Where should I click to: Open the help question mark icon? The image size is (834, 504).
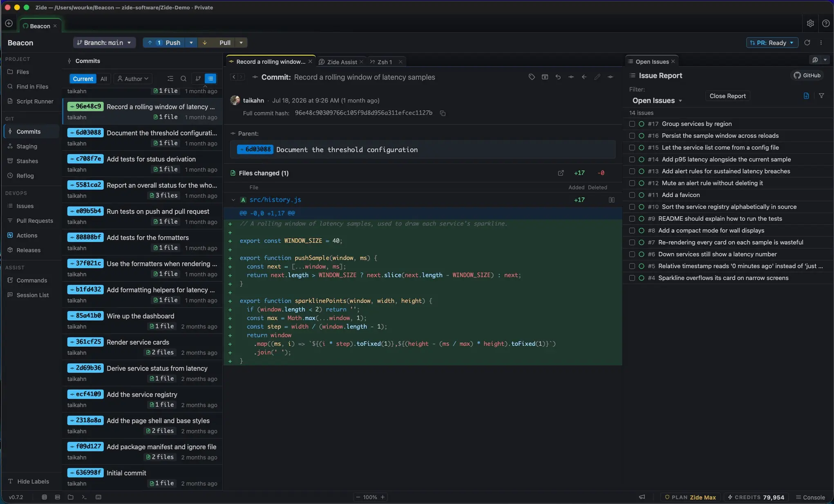pyautogui.click(x=826, y=23)
